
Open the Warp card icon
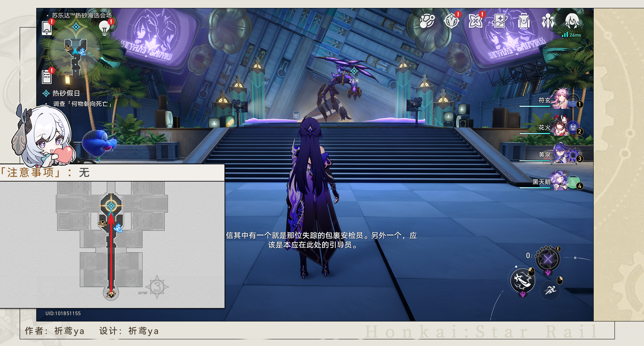pyautogui.click(x=500, y=21)
